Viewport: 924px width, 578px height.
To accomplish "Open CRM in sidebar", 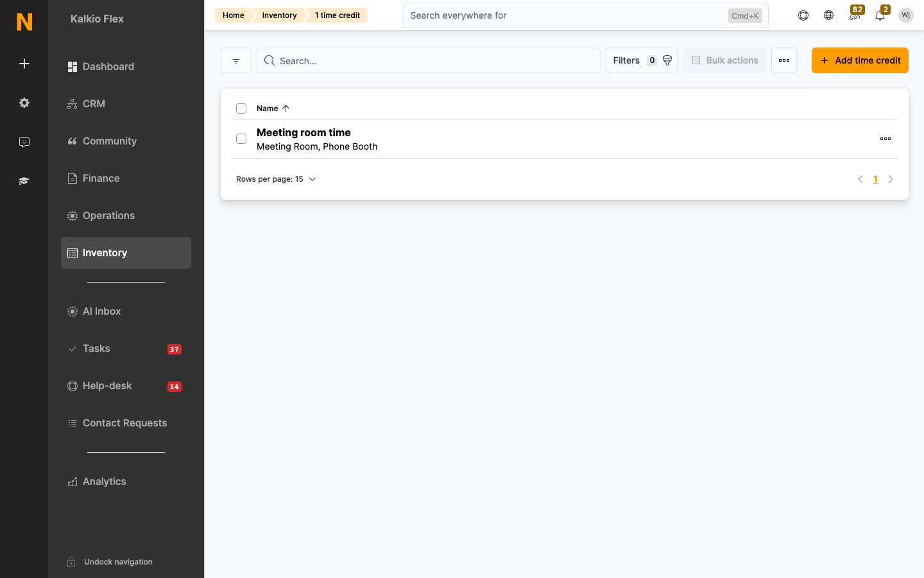I will pos(126,104).
